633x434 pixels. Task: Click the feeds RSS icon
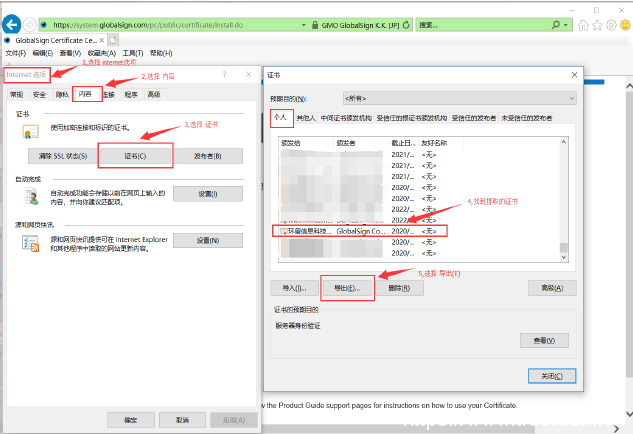click(x=30, y=243)
